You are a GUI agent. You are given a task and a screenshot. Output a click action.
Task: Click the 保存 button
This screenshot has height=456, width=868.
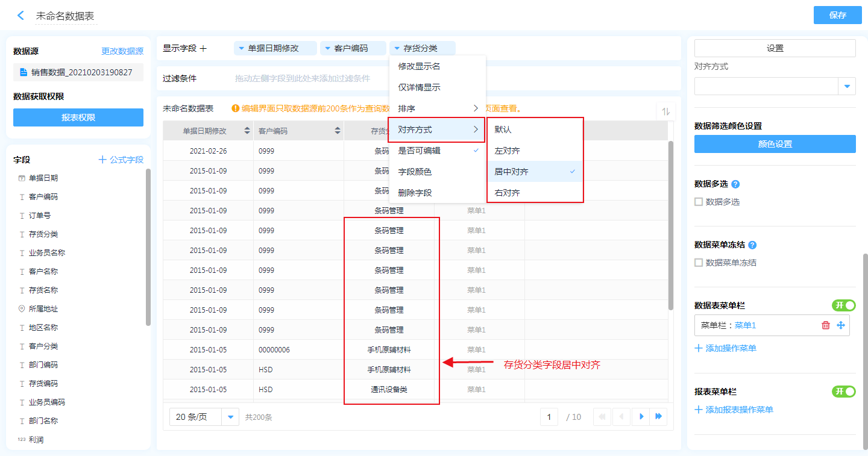[837, 15]
